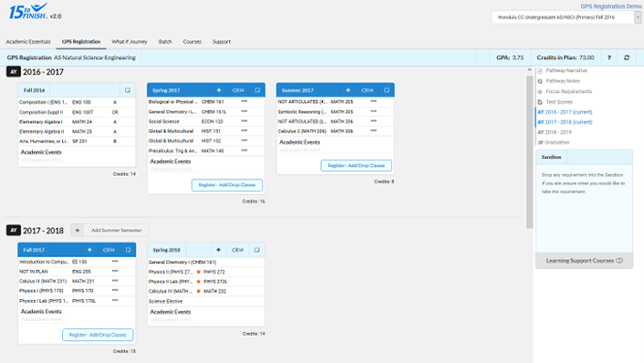The height and width of the screenshot is (363, 644).
Task: Open the Batch tab
Action: 165,42
